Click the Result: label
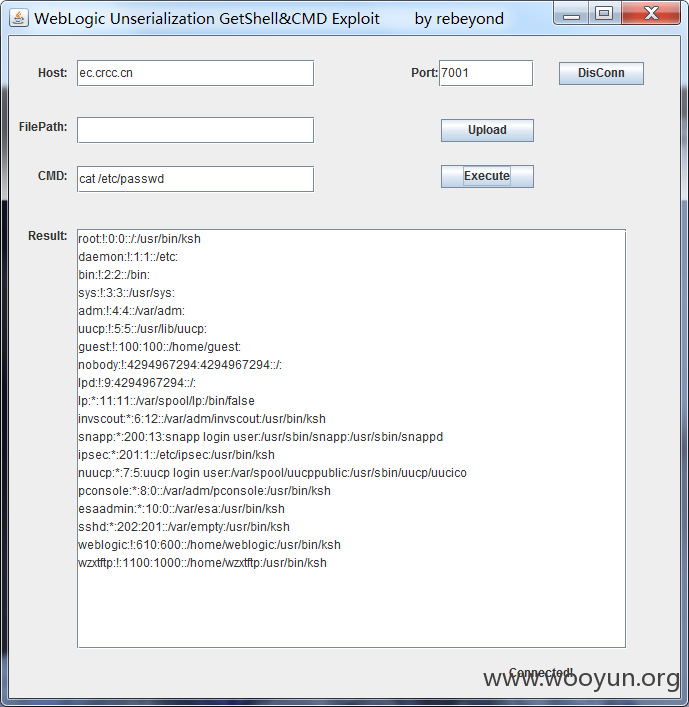Viewport: 689px width, 707px height. pyautogui.click(x=47, y=236)
